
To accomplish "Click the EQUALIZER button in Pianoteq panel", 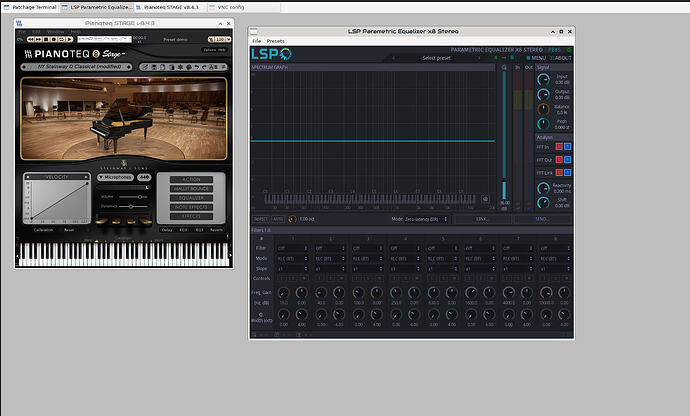I will (191, 198).
